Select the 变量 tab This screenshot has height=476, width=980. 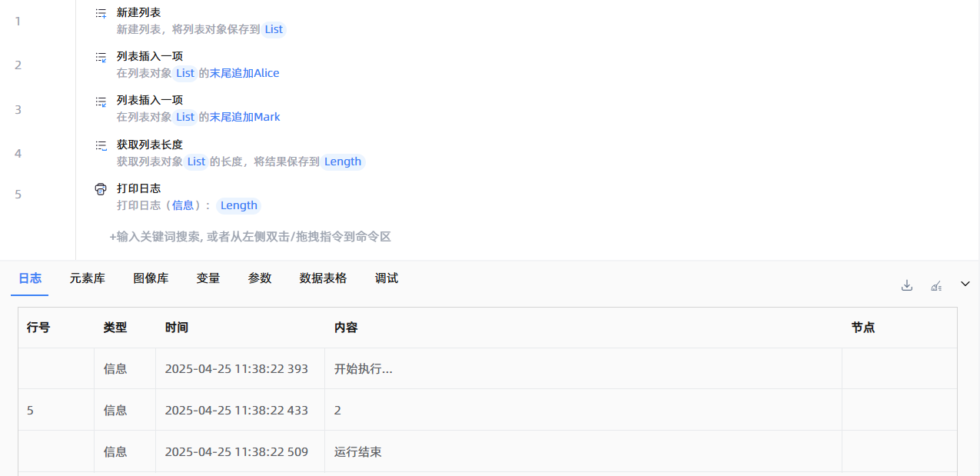click(x=208, y=278)
